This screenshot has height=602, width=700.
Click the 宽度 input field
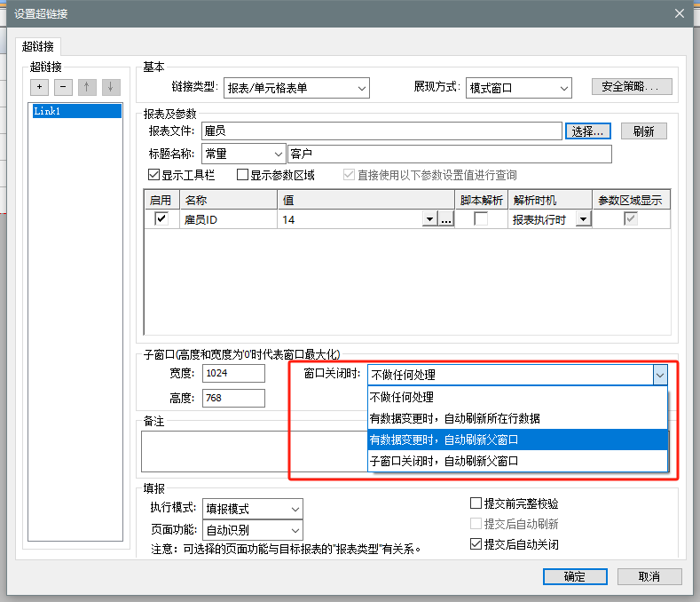click(x=233, y=374)
